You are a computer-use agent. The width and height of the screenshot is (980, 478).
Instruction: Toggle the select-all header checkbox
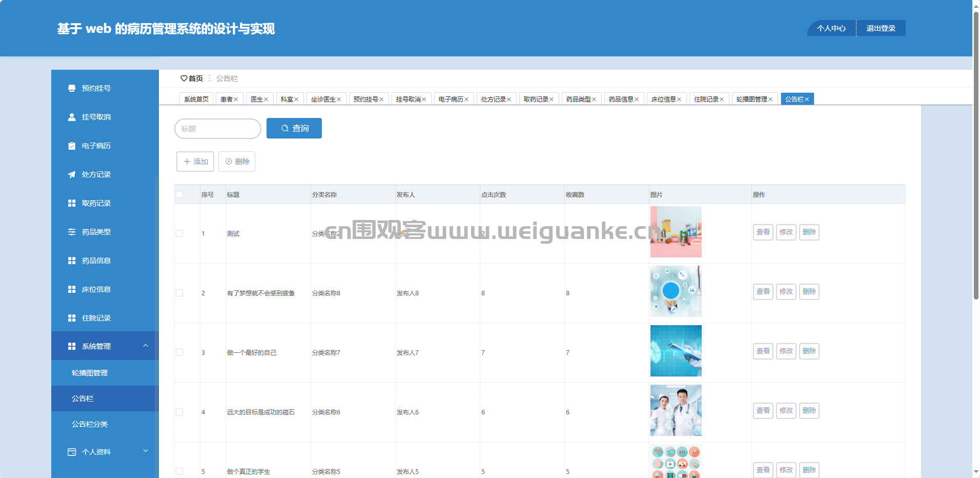pyautogui.click(x=179, y=194)
